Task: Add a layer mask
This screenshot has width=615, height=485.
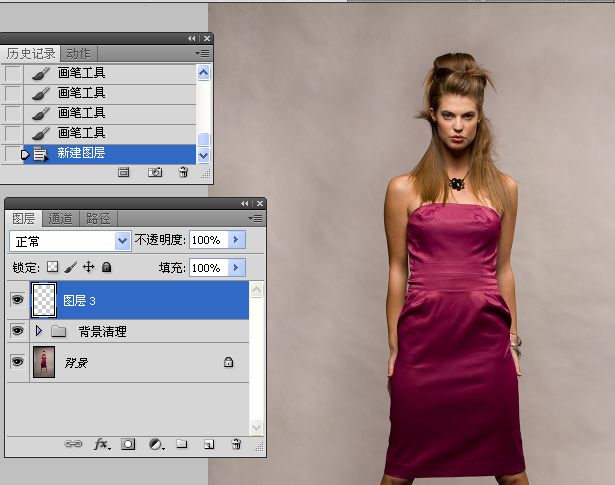Action: pyautogui.click(x=128, y=444)
